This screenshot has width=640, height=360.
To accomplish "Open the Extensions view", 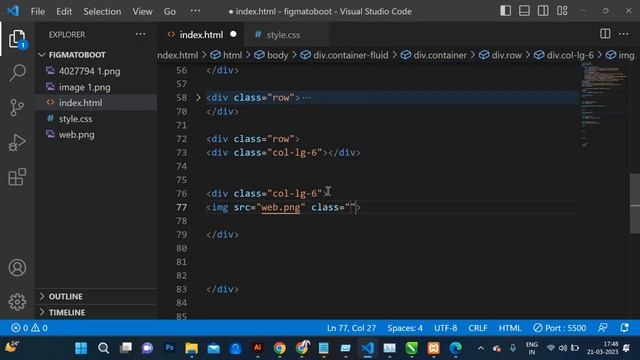I will point(17,177).
